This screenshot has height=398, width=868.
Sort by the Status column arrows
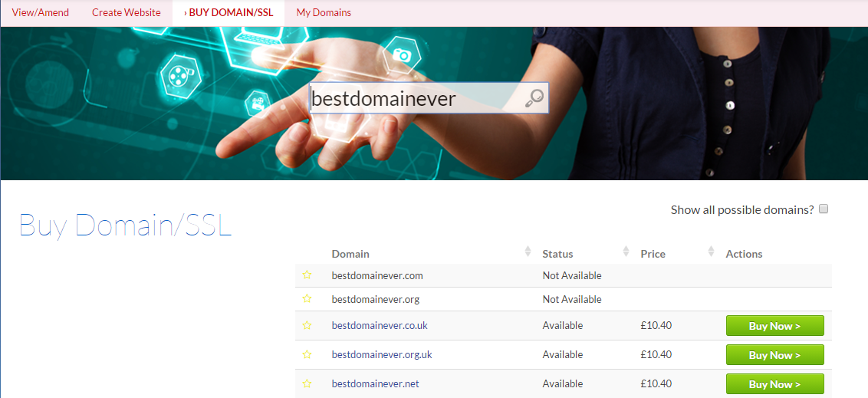click(626, 252)
